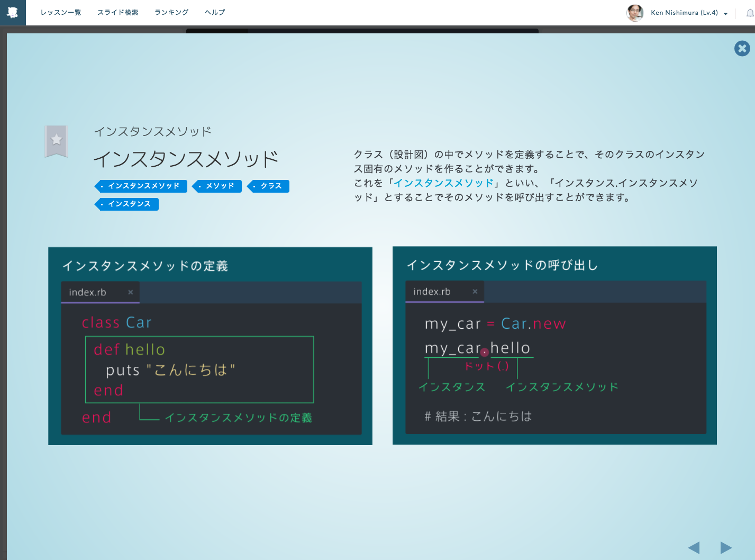
Task: Close the left index.rb tab icon
Action: [x=131, y=292]
